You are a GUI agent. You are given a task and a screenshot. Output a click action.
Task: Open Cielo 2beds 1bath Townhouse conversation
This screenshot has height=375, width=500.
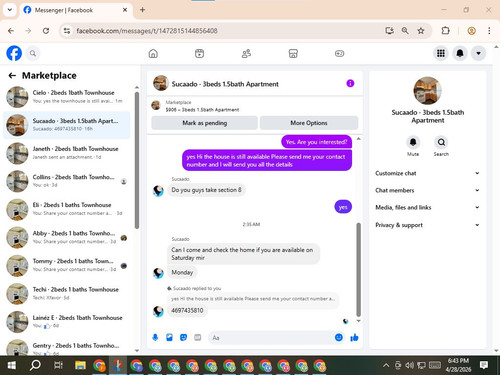67,97
